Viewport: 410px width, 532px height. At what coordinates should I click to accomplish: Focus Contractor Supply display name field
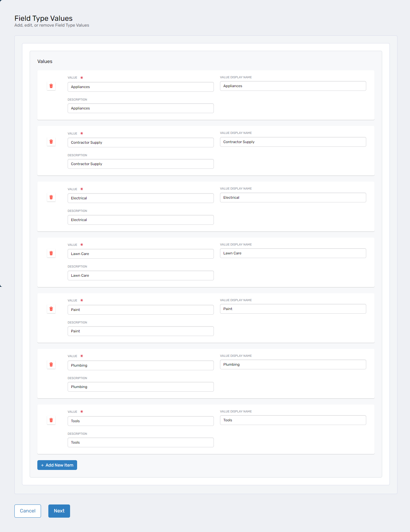click(x=293, y=142)
